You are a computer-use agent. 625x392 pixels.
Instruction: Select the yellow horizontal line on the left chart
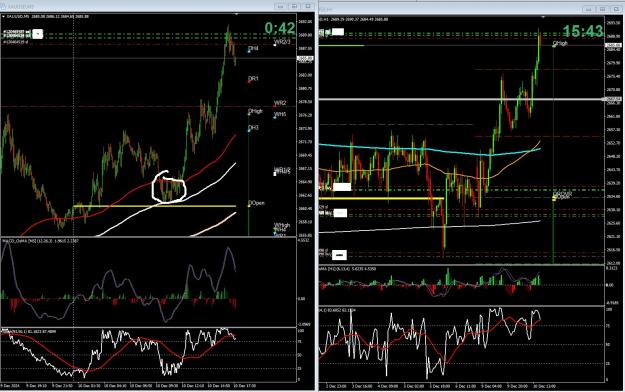[x=155, y=206]
